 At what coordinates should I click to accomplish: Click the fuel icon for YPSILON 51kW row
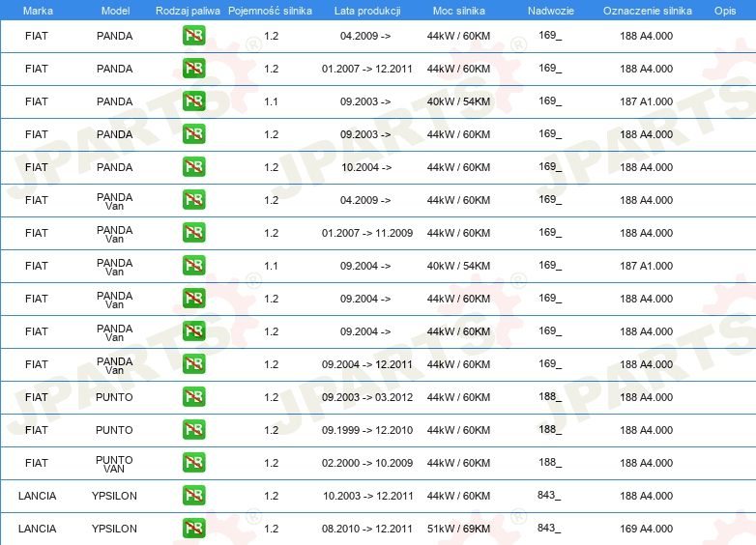tap(193, 529)
